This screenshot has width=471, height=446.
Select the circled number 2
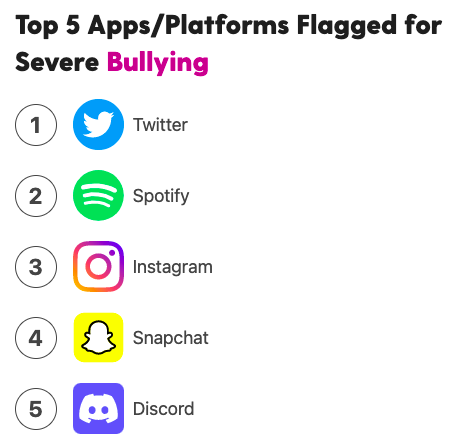point(36,196)
